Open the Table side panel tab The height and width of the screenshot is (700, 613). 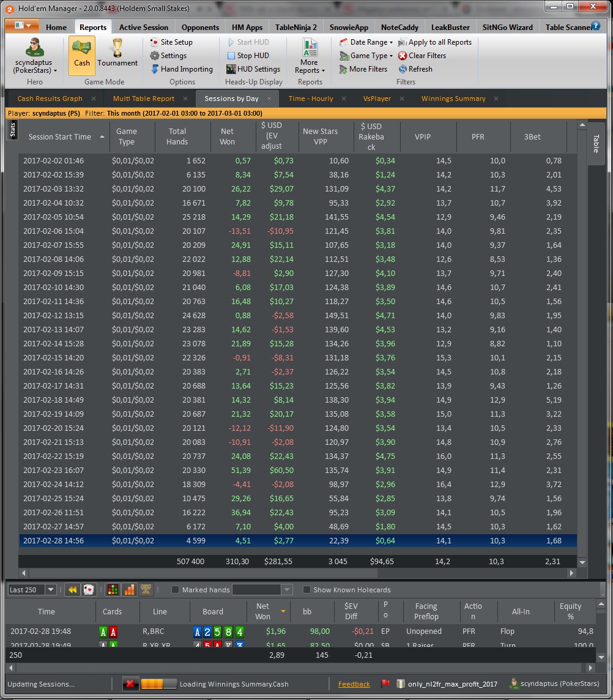pos(596,144)
